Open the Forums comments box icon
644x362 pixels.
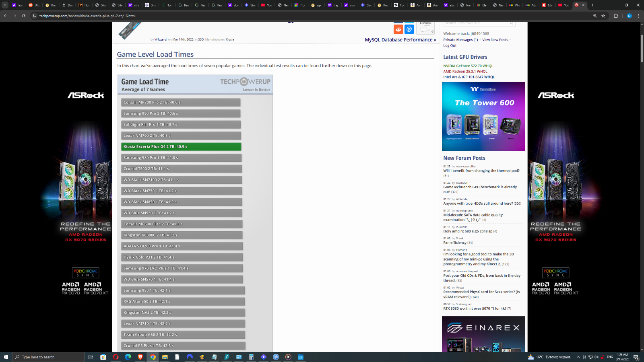pyautogui.click(x=425, y=29)
